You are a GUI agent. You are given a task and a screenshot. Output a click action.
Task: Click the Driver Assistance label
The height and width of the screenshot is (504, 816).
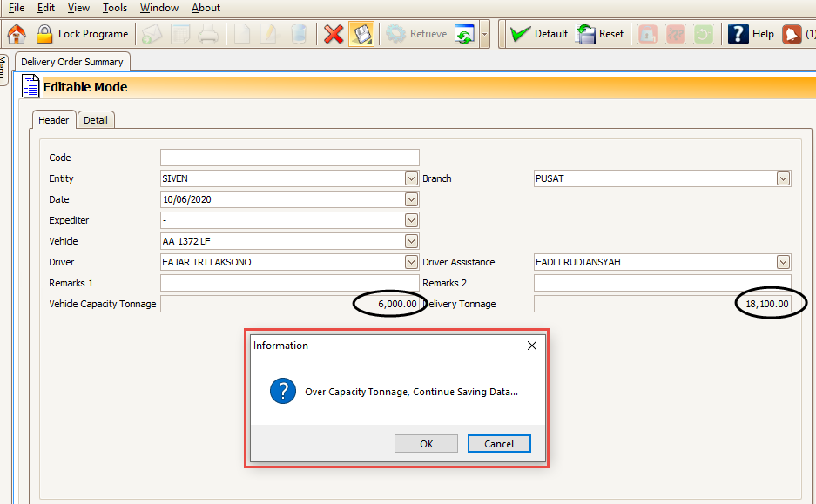pyautogui.click(x=458, y=262)
